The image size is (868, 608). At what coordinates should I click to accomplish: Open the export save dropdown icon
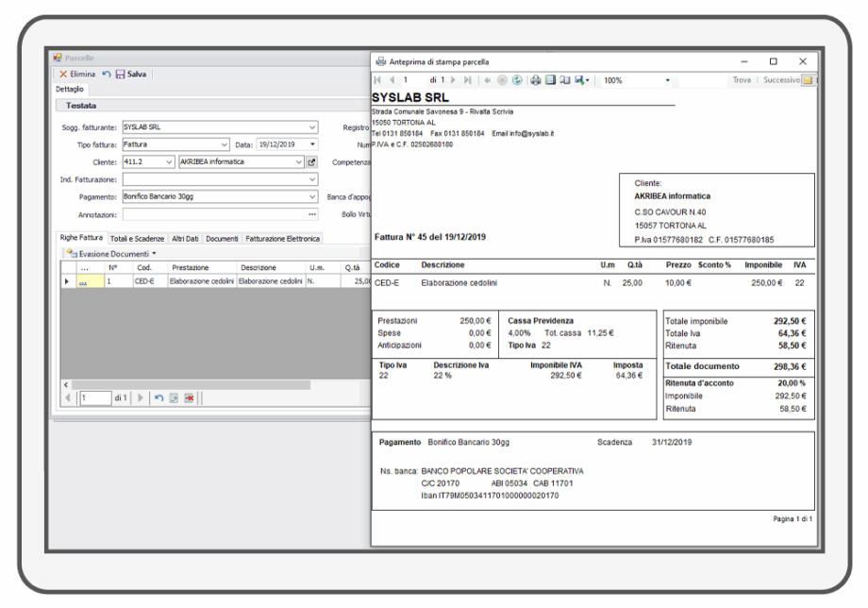(582, 80)
